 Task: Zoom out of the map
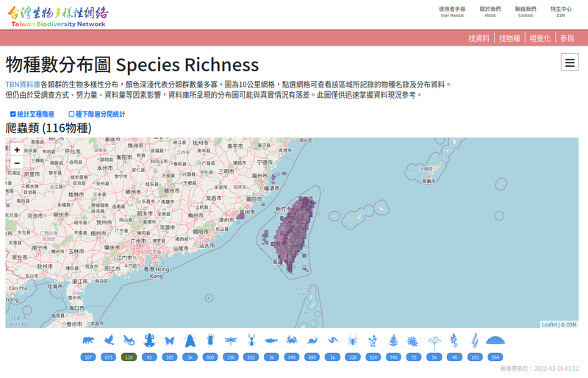pyautogui.click(x=17, y=163)
